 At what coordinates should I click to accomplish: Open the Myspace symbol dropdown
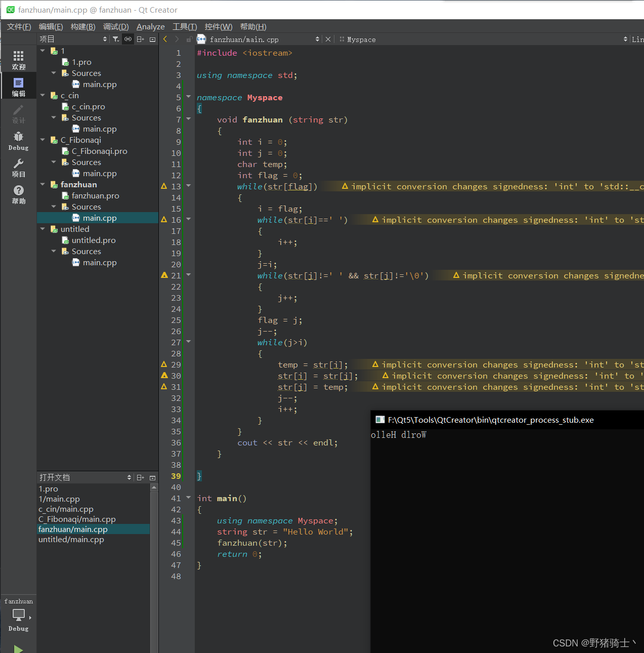(x=484, y=39)
